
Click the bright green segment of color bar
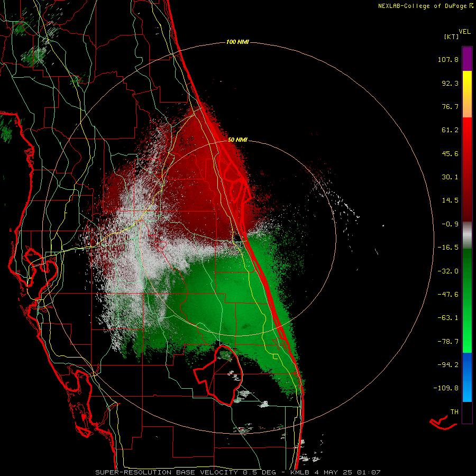tap(467, 300)
